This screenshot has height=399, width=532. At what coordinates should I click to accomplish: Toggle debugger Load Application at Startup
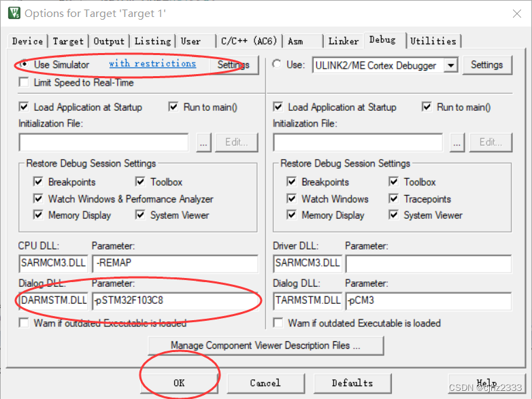278,107
